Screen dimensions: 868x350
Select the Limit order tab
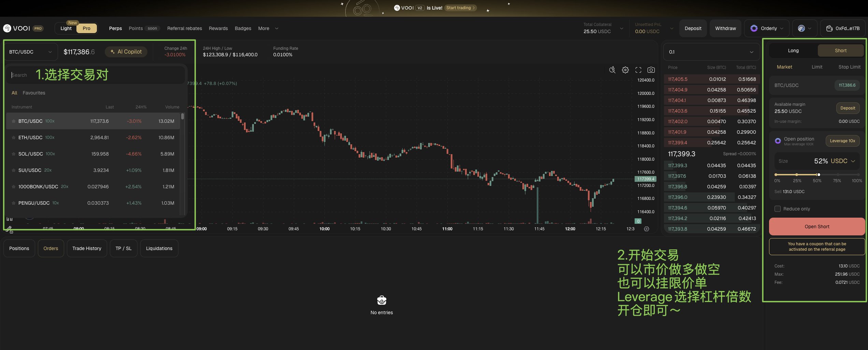(817, 67)
